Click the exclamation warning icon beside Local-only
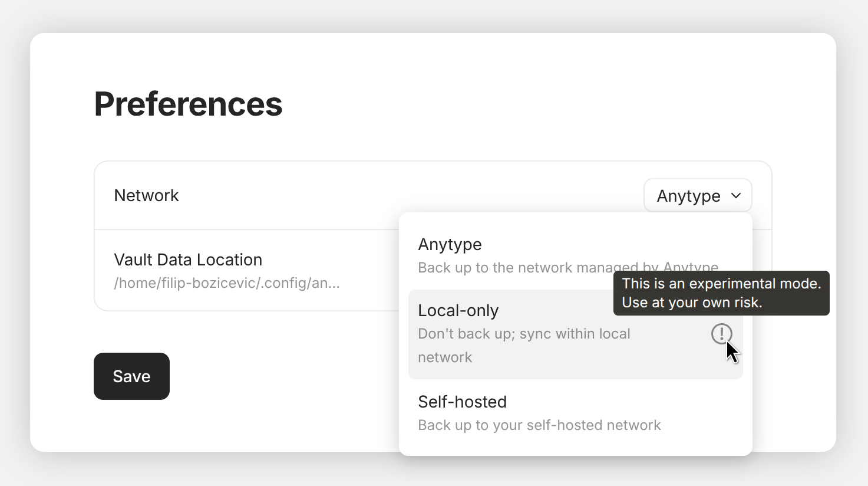 point(721,334)
